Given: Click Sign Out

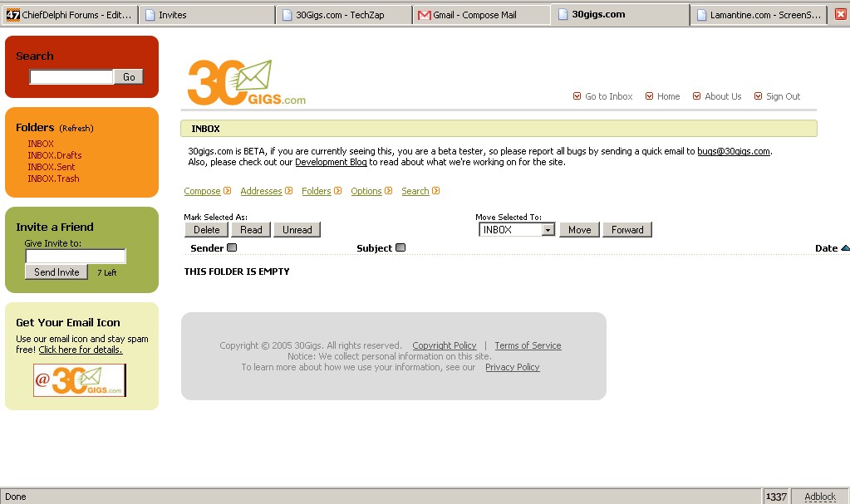Looking at the screenshot, I should coord(783,96).
